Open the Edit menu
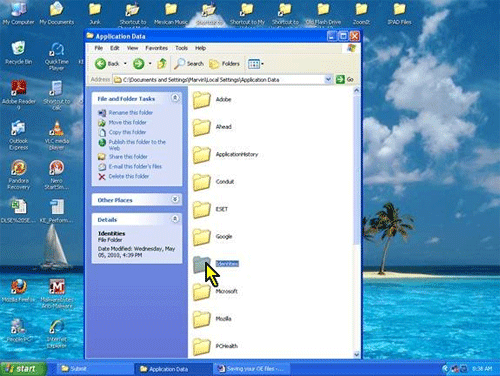 pyautogui.click(x=115, y=48)
